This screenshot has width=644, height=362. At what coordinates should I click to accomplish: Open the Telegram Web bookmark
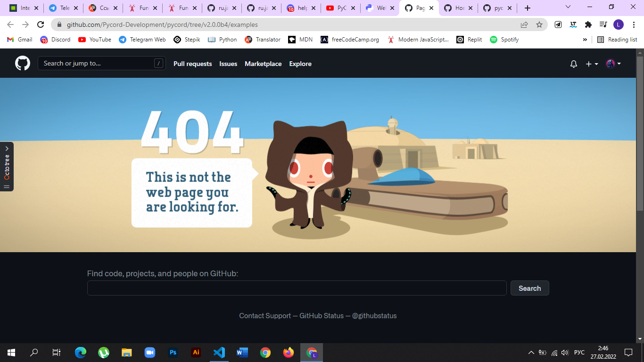pyautogui.click(x=142, y=40)
